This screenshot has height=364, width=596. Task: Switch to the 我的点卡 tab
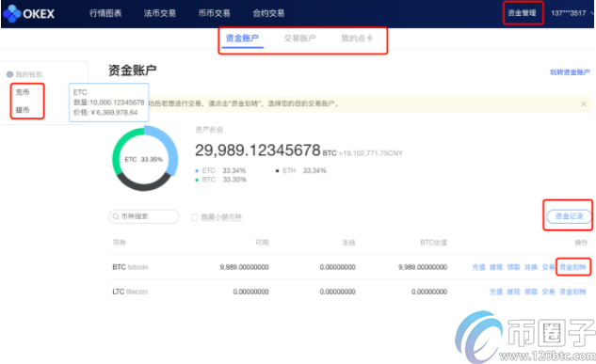coord(357,39)
